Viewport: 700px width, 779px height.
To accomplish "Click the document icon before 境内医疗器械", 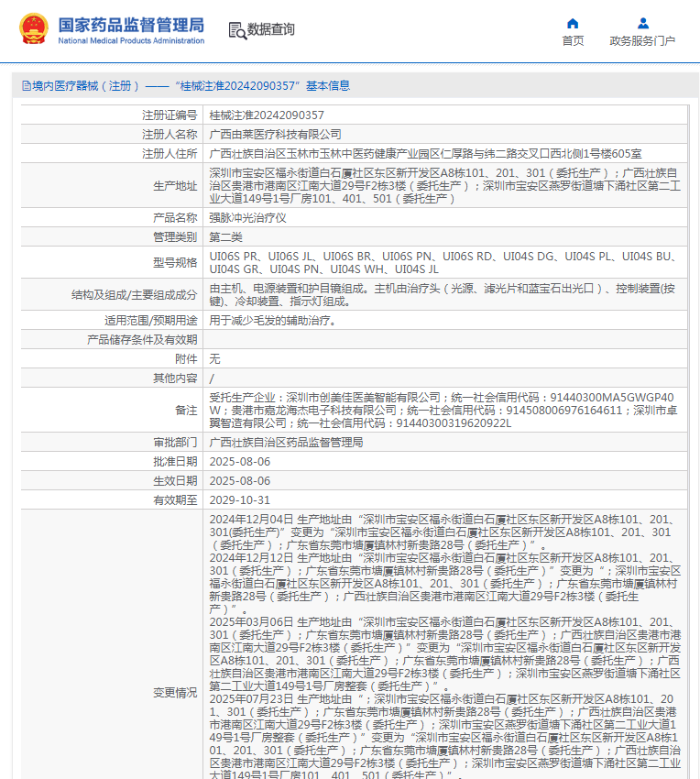I will [27, 86].
